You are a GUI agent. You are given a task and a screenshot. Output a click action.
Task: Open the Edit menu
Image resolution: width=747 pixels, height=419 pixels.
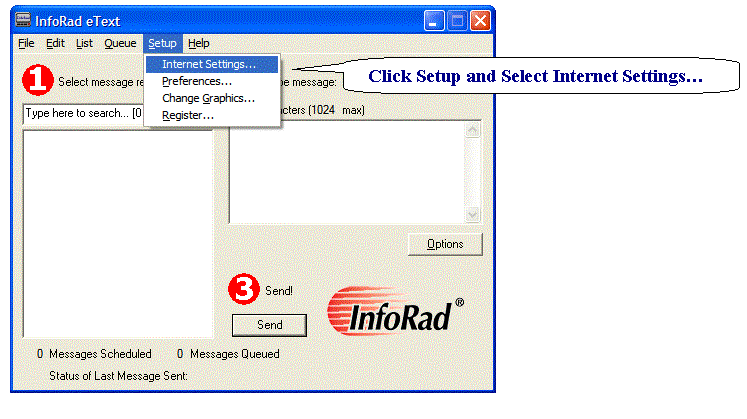pyautogui.click(x=55, y=43)
